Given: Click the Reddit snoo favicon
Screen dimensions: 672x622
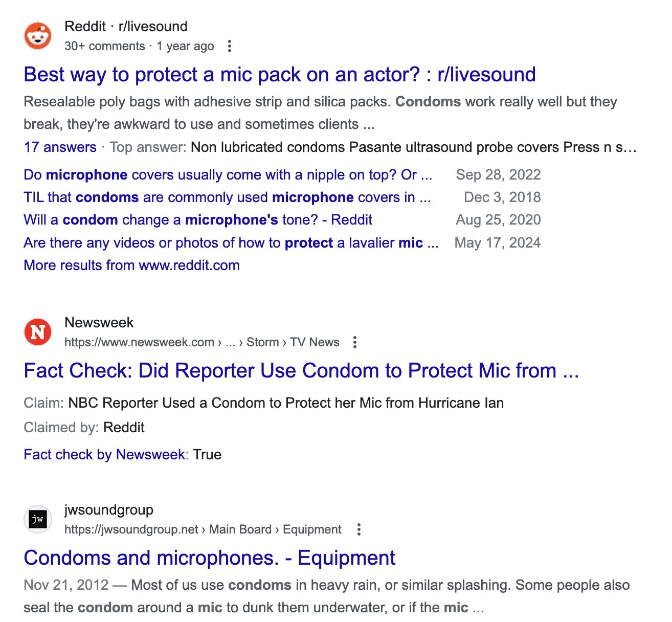Looking at the screenshot, I should click(x=38, y=36).
